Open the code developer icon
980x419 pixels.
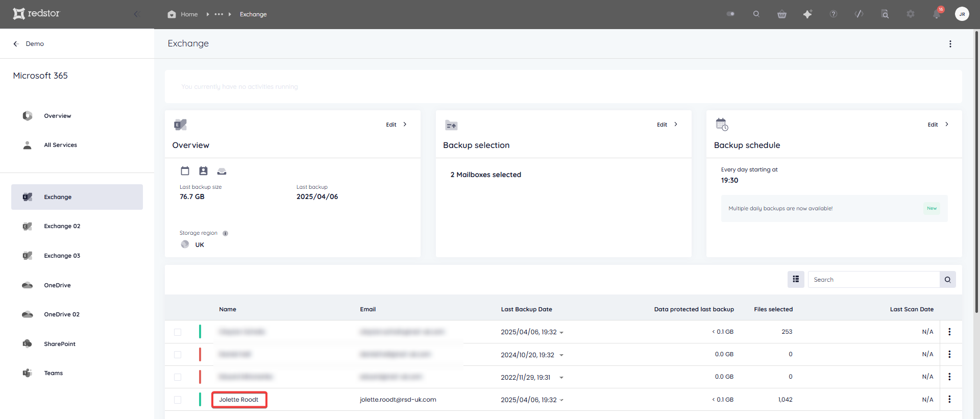[859, 14]
